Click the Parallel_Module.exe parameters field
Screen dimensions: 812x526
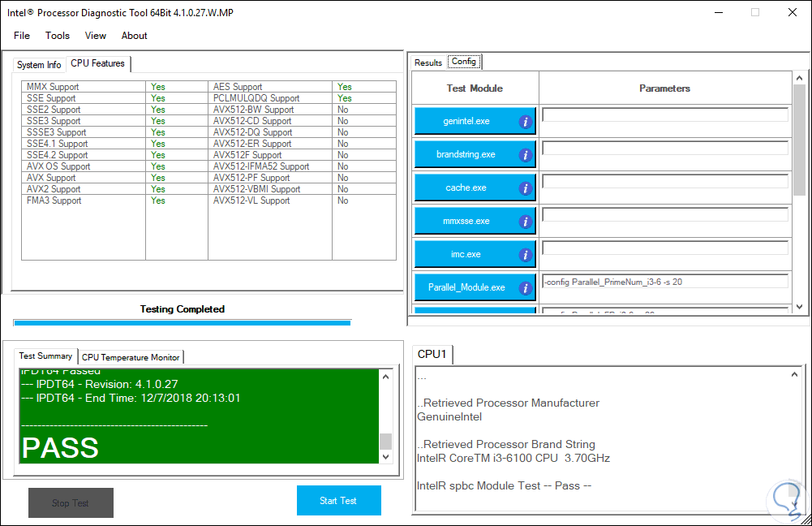pyautogui.click(x=665, y=282)
